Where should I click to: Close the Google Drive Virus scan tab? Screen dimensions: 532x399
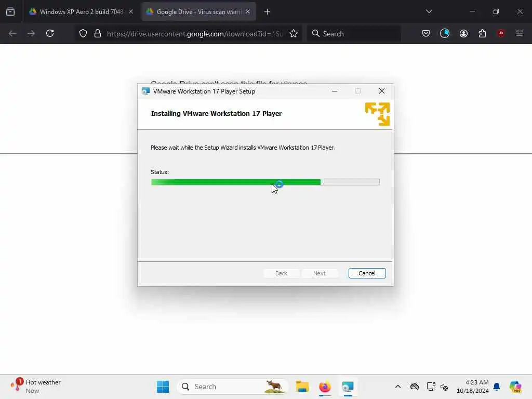(x=248, y=12)
